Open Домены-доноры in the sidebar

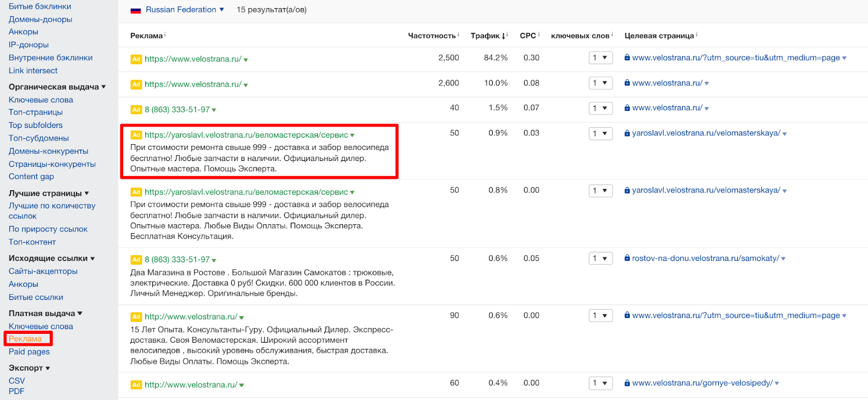41,20
